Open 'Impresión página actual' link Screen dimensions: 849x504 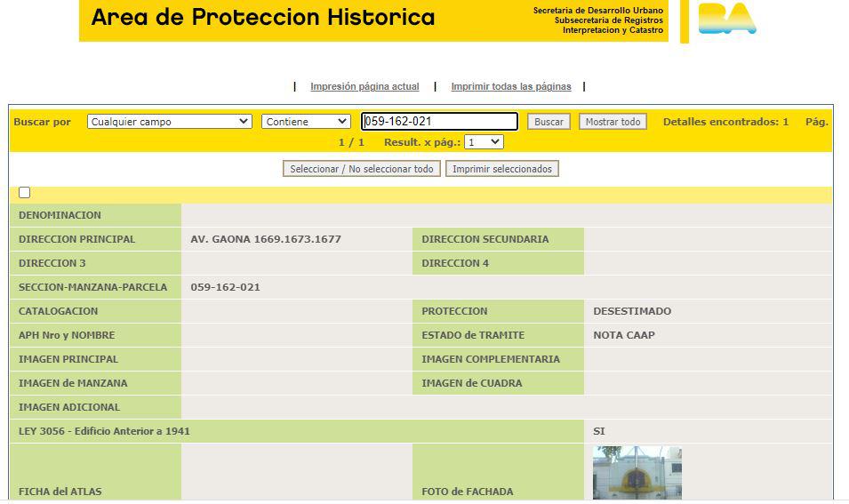click(364, 86)
